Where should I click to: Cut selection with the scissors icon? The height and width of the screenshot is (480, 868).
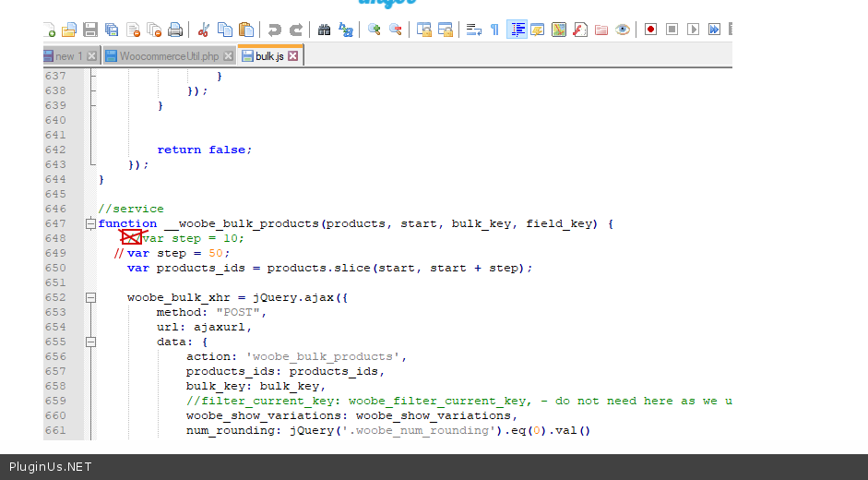tap(204, 30)
